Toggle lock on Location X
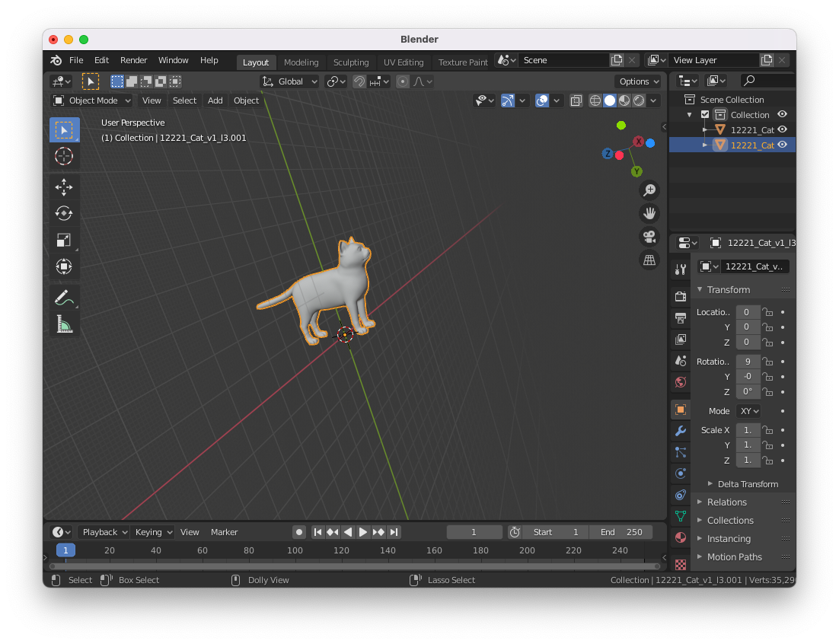This screenshot has height=644, width=839. pyautogui.click(x=768, y=312)
